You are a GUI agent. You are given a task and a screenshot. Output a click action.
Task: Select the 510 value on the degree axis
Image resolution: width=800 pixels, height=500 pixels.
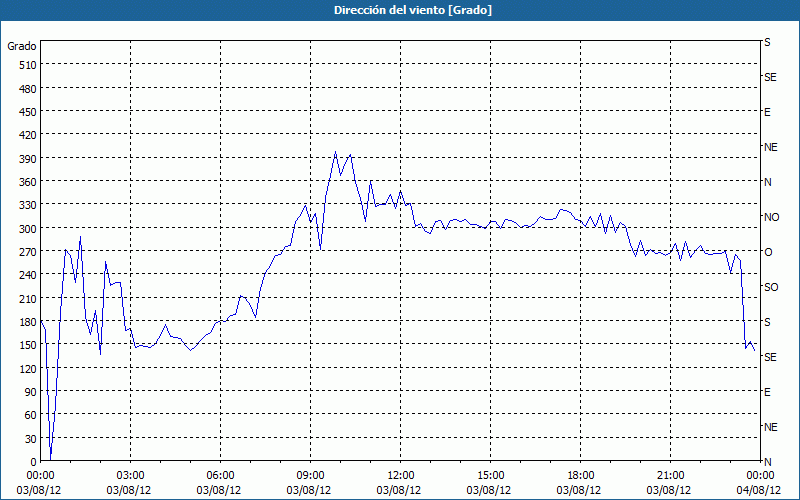coord(29,65)
